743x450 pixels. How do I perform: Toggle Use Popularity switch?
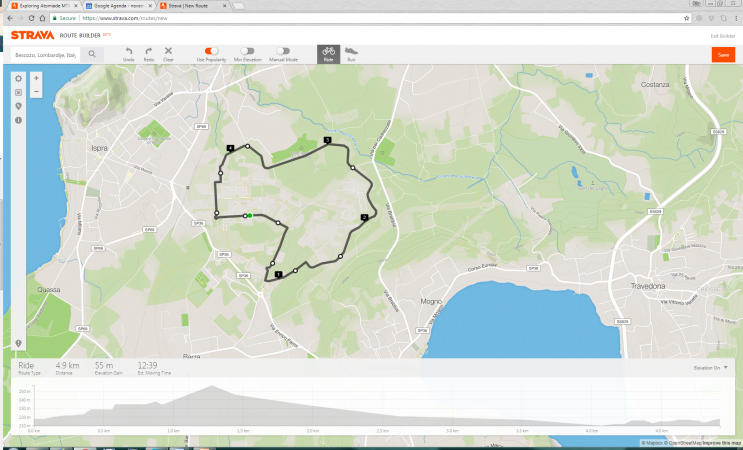point(211,51)
